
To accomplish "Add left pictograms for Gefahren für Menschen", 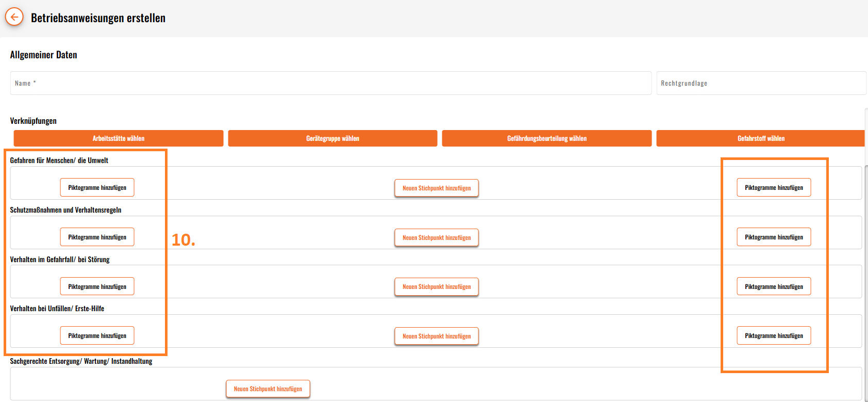I will tap(97, 187).
